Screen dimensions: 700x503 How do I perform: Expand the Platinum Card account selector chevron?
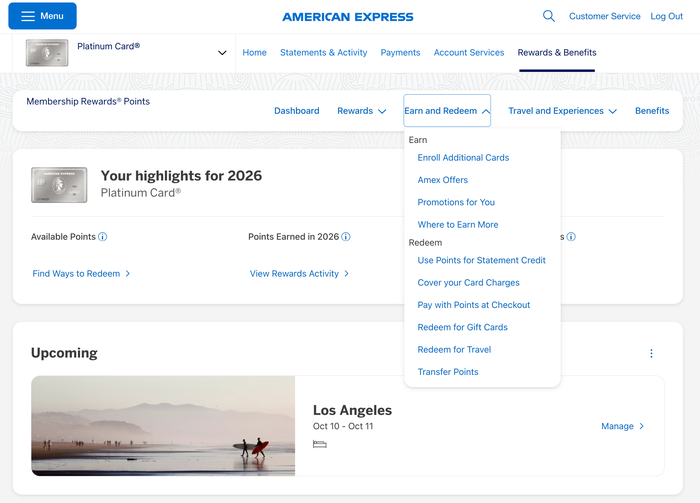[222, 53]
